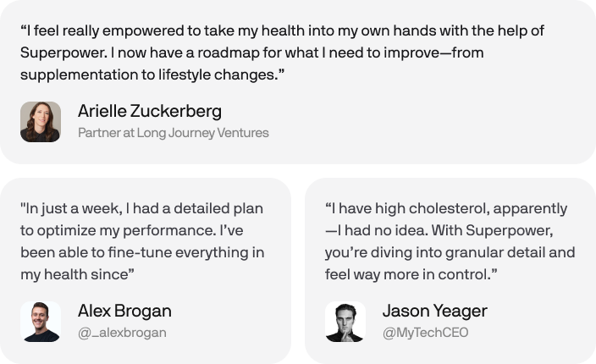Click the line beginning 'Superpower. I now have'
Viewport: 596px width, 364px height.
coord(252,52)
